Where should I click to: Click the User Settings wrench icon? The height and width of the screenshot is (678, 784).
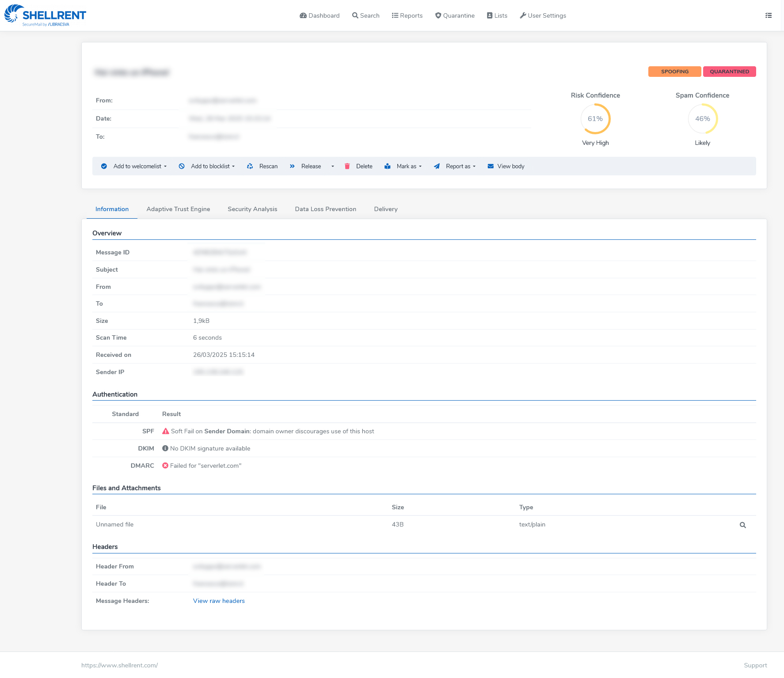click(x=523, y=15)
